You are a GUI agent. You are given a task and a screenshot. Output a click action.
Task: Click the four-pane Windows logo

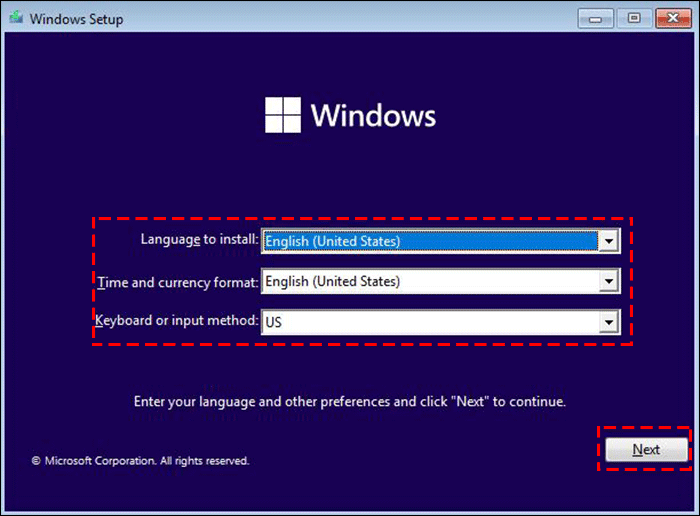click(283, 115)
